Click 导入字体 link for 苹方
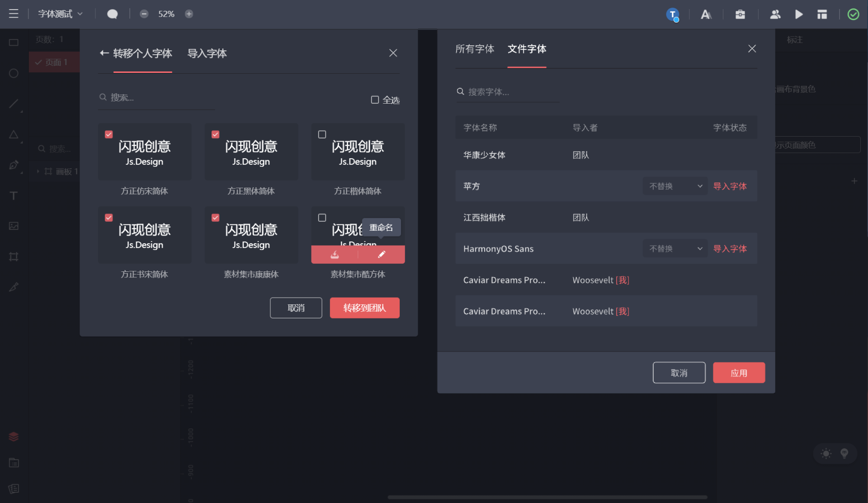 [730, 186]
